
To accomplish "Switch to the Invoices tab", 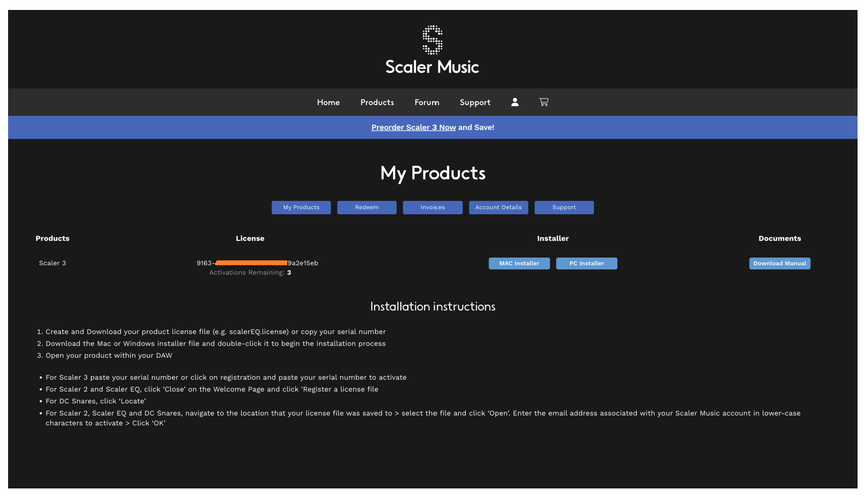I will click(433, 208).
